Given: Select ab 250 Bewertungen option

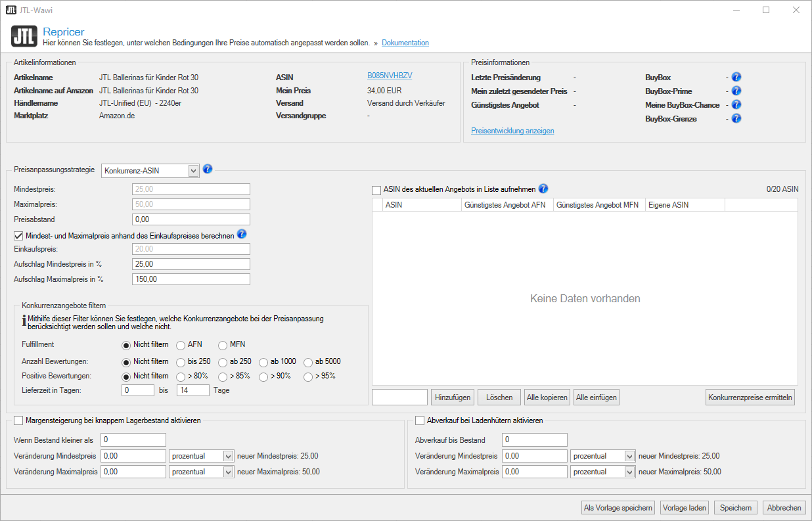Looking at the screenshot, I should tap(223, 362).
